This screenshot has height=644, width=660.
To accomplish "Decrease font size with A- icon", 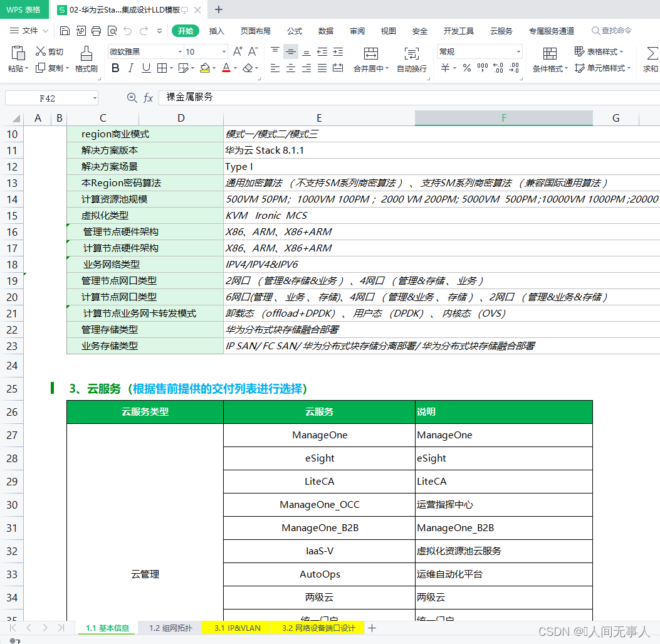I will point(253,51).
